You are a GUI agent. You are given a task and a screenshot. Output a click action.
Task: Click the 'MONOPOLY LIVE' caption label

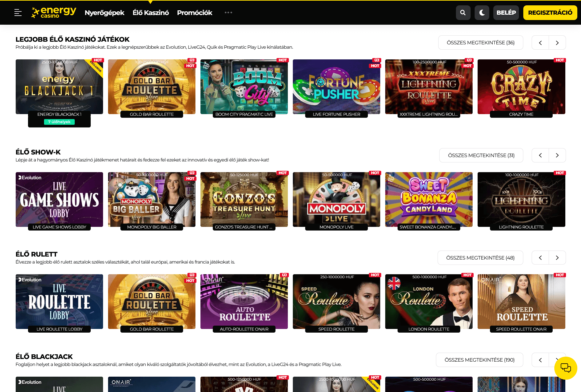[337, 227]
